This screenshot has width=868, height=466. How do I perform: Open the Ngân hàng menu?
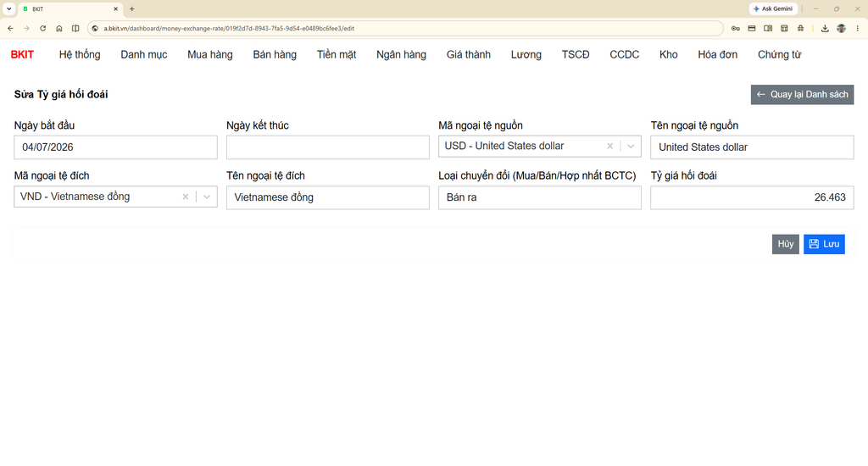pos(401,54)
